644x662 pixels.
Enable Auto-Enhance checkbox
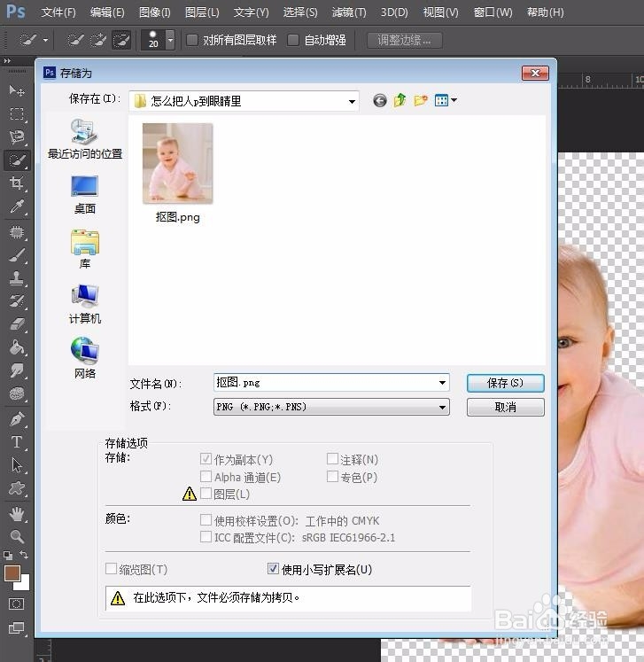[293, 40]
